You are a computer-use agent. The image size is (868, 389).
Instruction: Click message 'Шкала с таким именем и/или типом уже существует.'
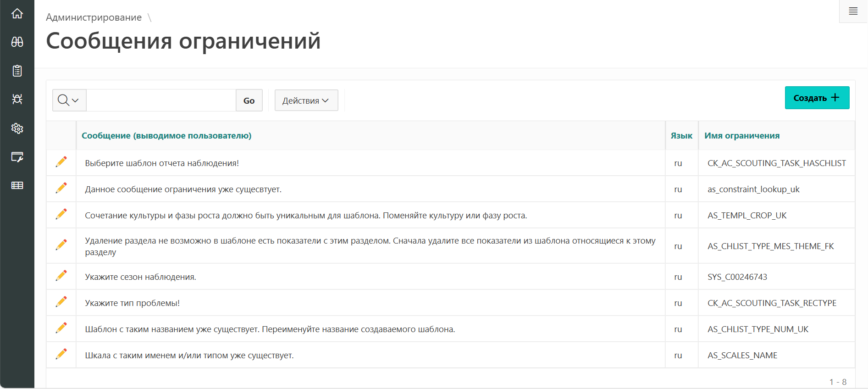click(x=189, y=356)
